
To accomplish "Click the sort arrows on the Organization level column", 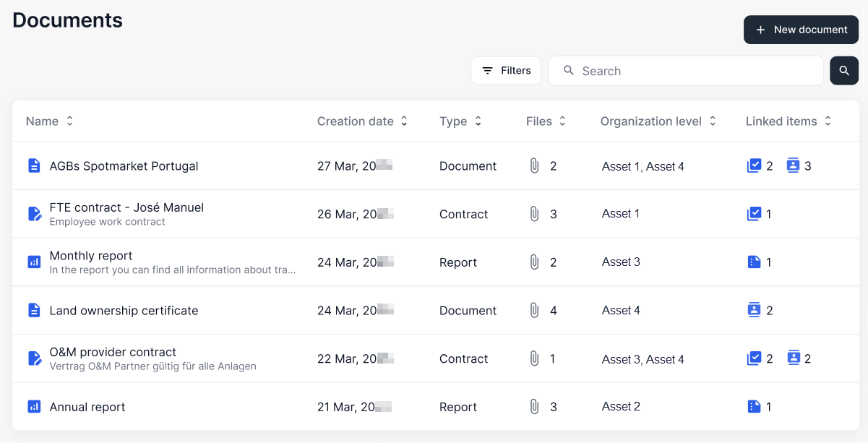I will coord(713,121).
